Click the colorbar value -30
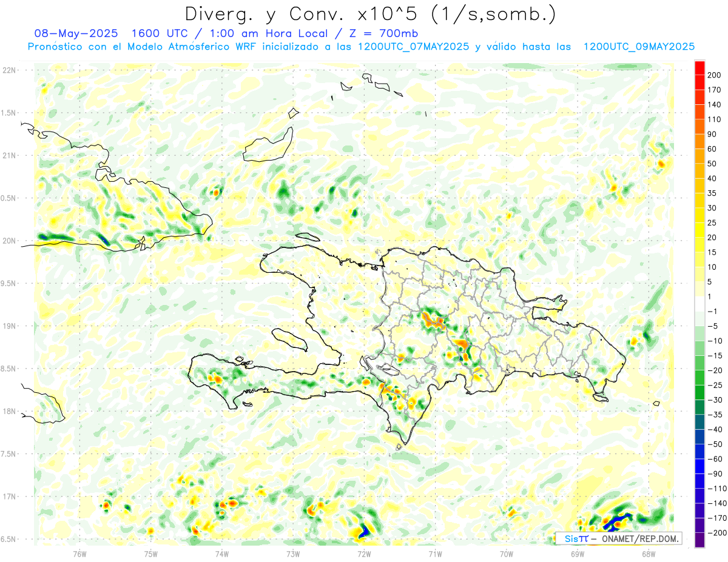 (716, 400)
